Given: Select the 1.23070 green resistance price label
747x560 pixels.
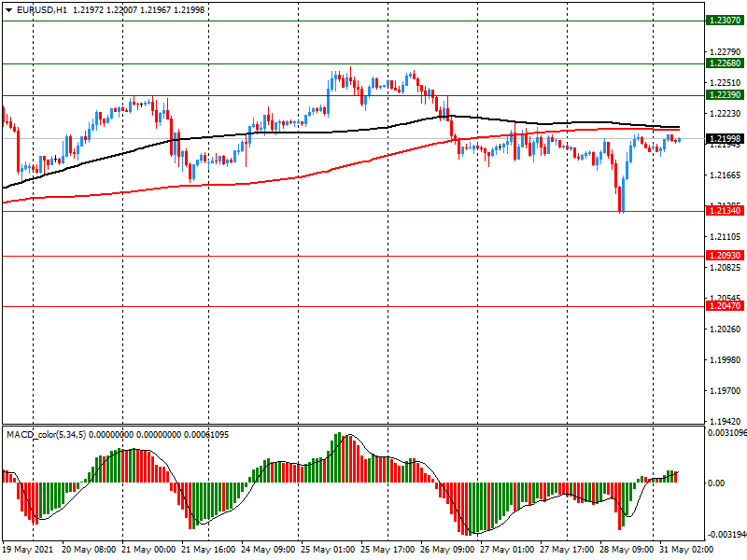Looking at the screenshot, I should [x=725, y=20].
